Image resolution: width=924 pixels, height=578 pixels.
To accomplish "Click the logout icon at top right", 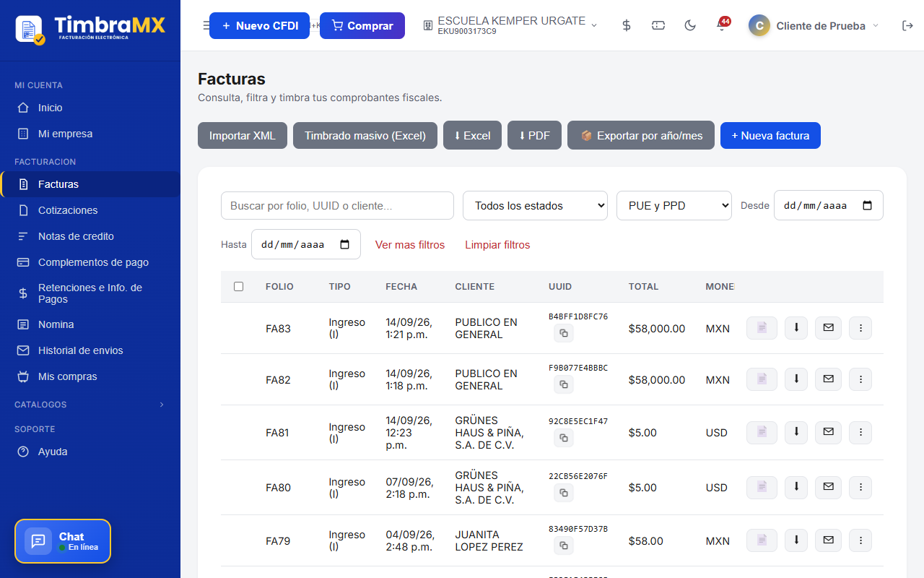I will point(907,25).
